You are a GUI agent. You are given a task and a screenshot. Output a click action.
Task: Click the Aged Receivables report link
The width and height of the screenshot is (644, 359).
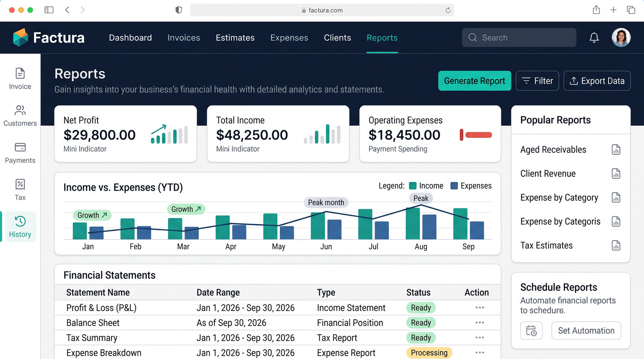(x=553, y=150)
